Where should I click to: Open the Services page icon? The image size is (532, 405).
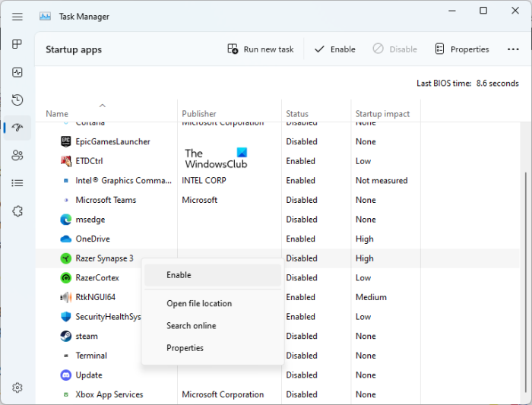[x=17, y=211]
